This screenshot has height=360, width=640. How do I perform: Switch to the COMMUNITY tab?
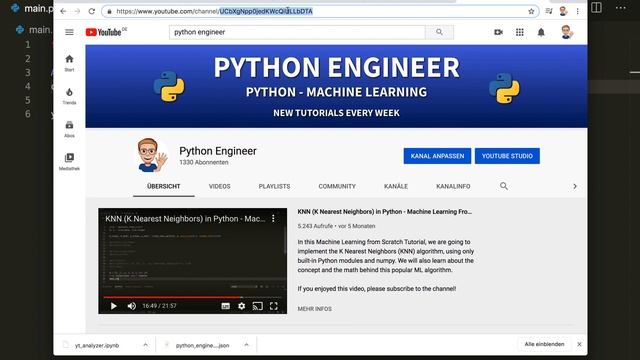(x=337, y=186)
